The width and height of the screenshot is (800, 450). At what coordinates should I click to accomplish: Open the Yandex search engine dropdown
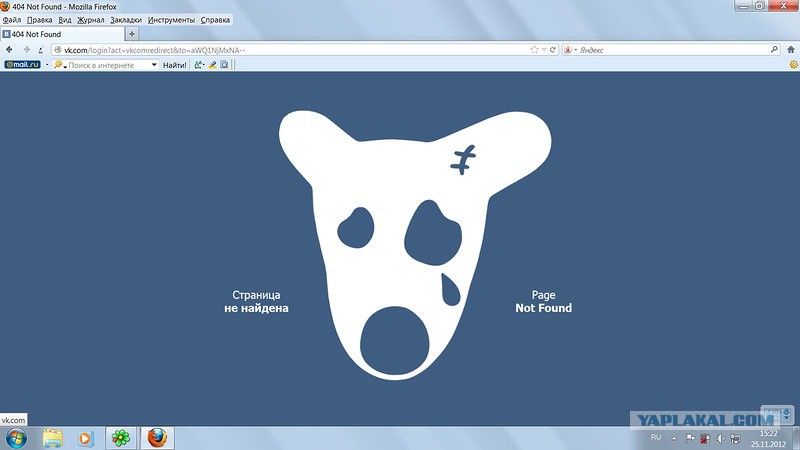click(x=569, y=49)
